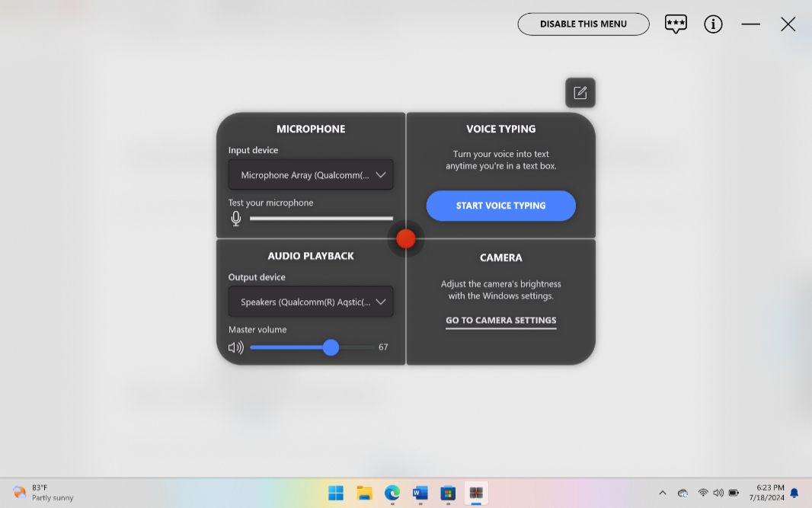Open Microsoft Store from the taskbar
The height and width of the screenshot is (508, 812).
(448, 493)
